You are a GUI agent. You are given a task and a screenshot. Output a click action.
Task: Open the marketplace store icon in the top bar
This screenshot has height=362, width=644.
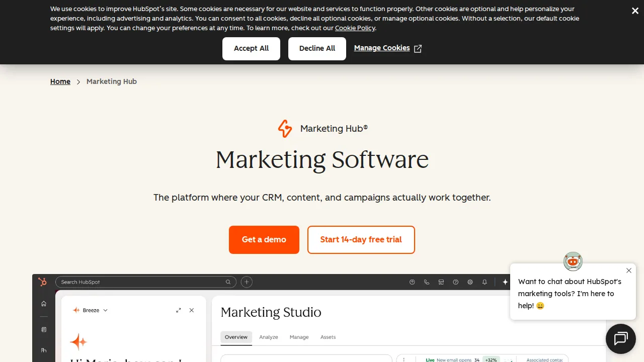click(x=441, y=282)
